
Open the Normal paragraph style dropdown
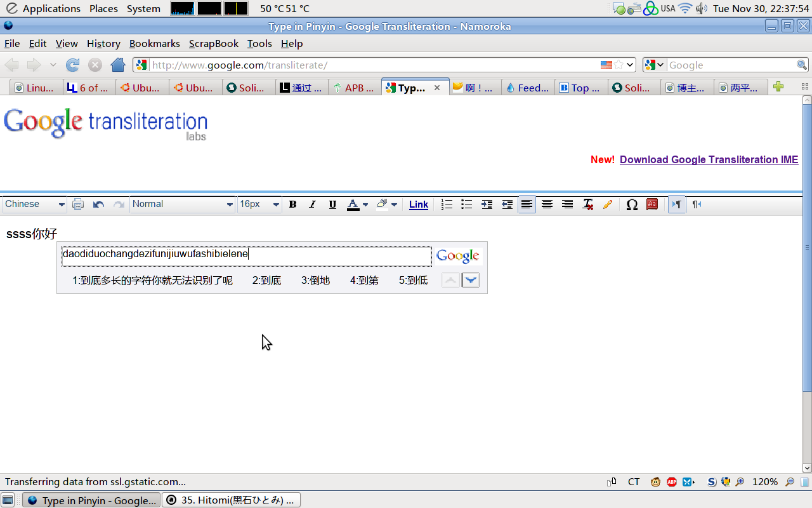[x=183, y=204]
